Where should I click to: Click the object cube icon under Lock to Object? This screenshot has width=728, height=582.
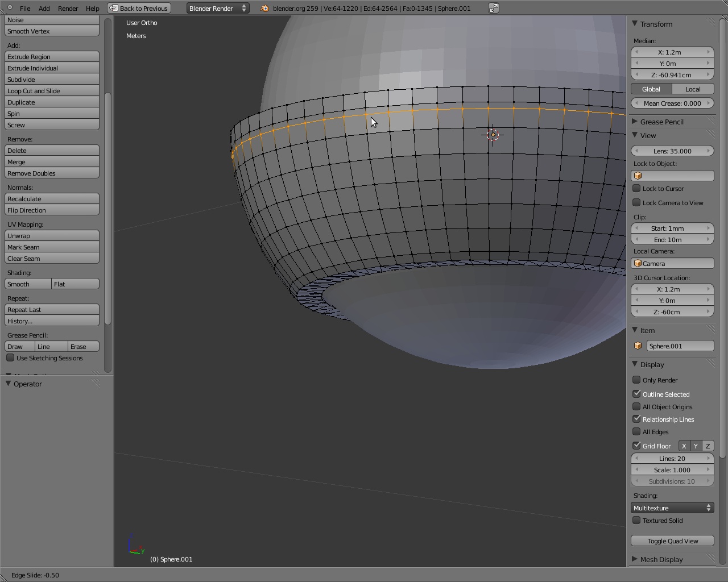[x=638, y=176]
